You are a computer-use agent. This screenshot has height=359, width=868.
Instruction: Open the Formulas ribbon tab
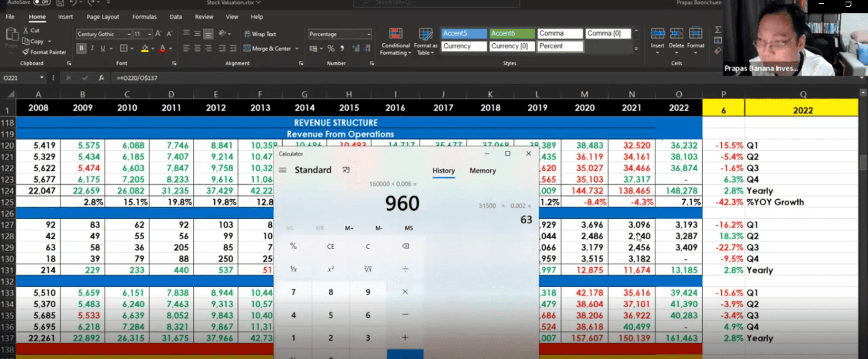[144, 17]
